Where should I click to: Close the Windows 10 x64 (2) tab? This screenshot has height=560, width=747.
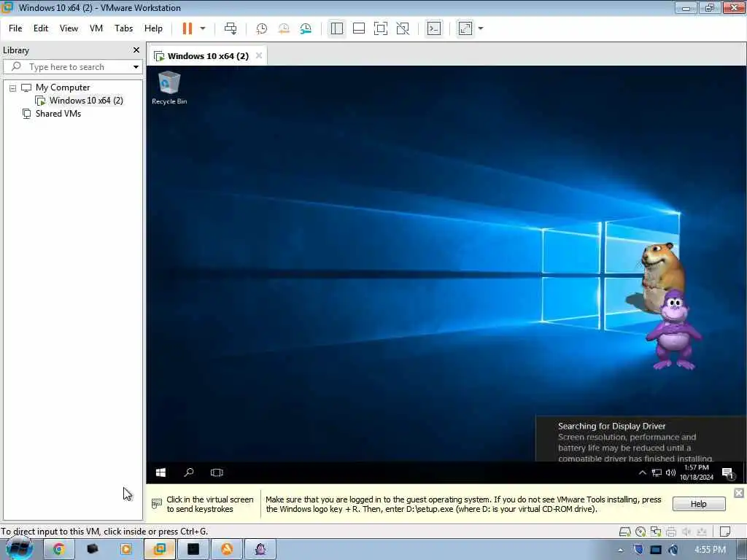click(259, 55)
